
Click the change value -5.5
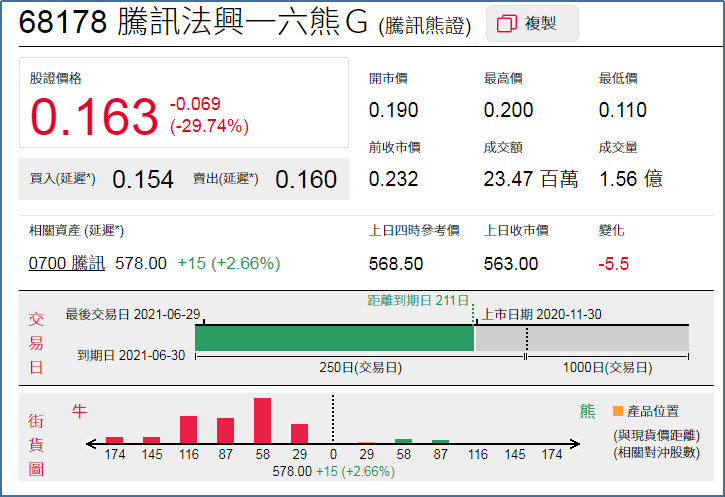614,264
